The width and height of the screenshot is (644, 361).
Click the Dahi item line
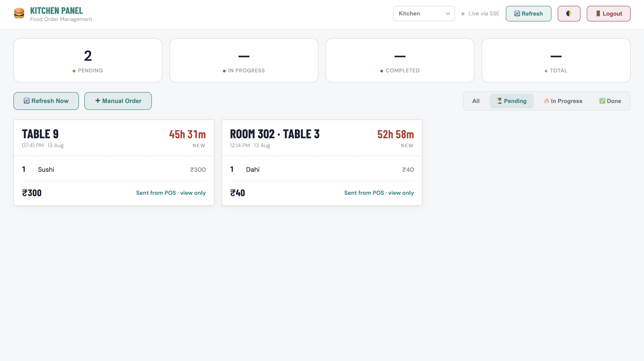(x=322, y=170)
